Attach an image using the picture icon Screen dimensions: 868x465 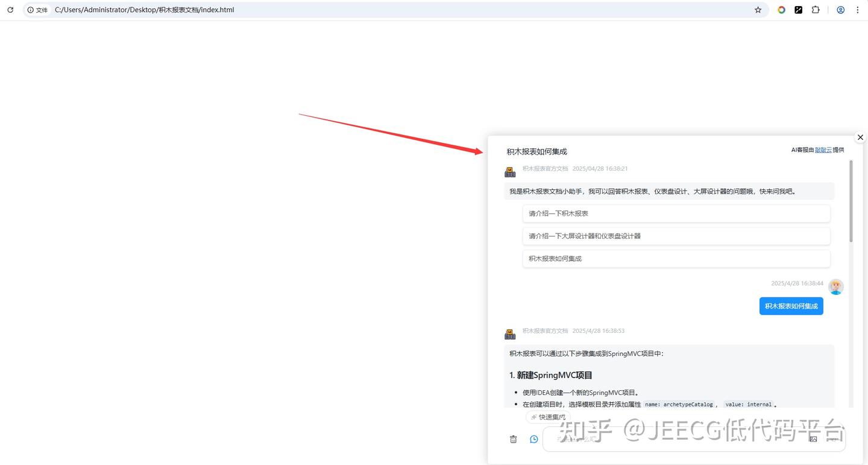point(813,439)
